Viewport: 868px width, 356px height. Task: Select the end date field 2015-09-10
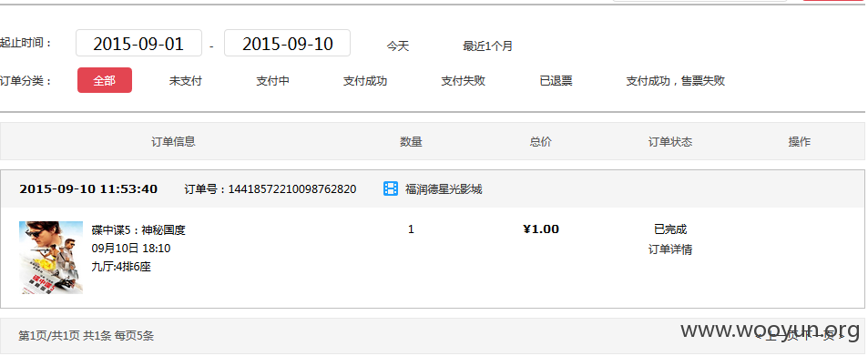pyautogui.click(x=287, y=43)
